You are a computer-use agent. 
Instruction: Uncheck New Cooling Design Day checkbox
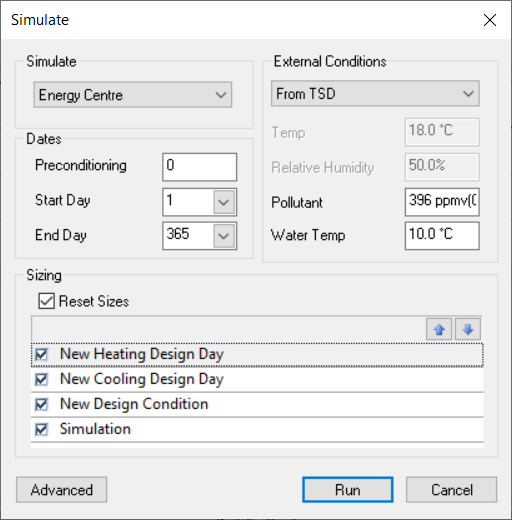tap(42, 379)
